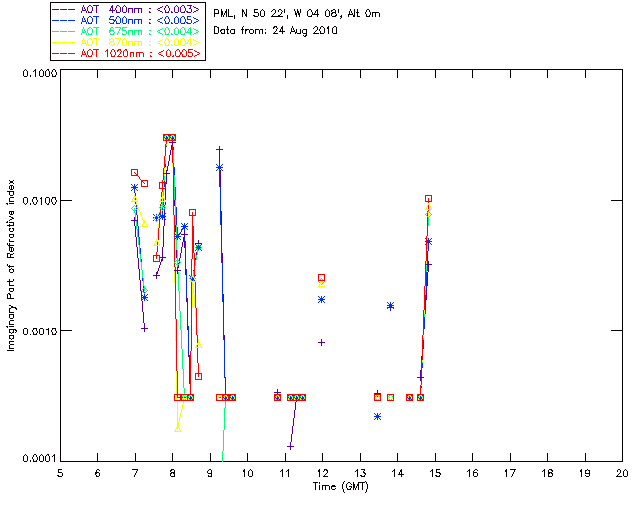Image resolution: width=640 pixels, height=512 pixels.
Task: Click the x-axis tick label 12
Action: (322, 473)
